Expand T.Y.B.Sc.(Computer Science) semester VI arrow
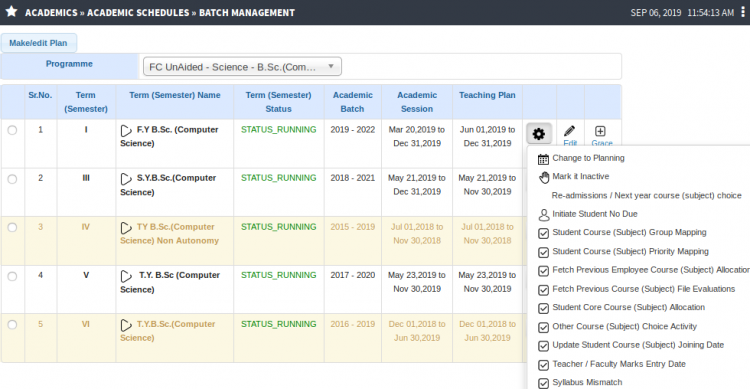This screenshot has width=750, height=389. tap(126, 325)
